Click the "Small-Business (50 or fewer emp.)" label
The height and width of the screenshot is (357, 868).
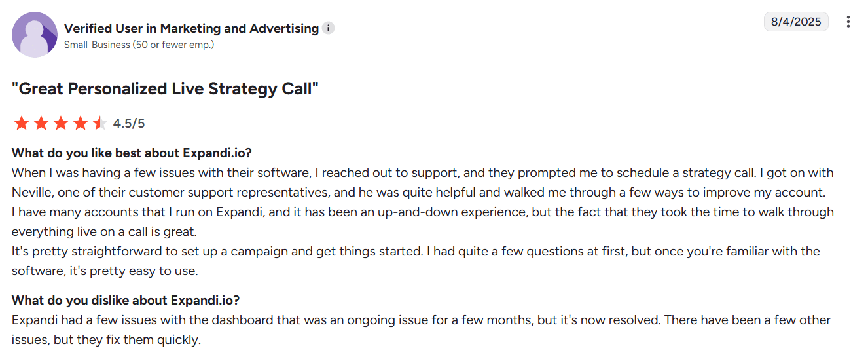(139, 45)
